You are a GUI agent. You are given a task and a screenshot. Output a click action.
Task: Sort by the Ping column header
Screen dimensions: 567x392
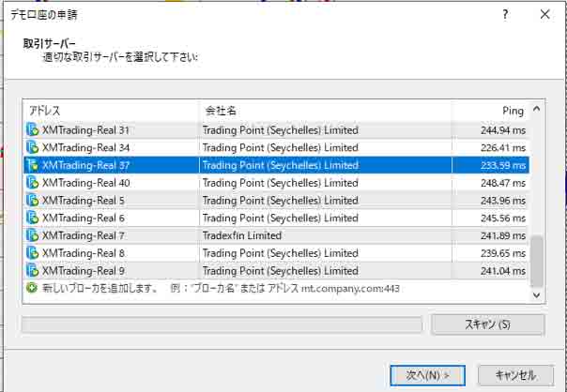[x=490, y=111]
